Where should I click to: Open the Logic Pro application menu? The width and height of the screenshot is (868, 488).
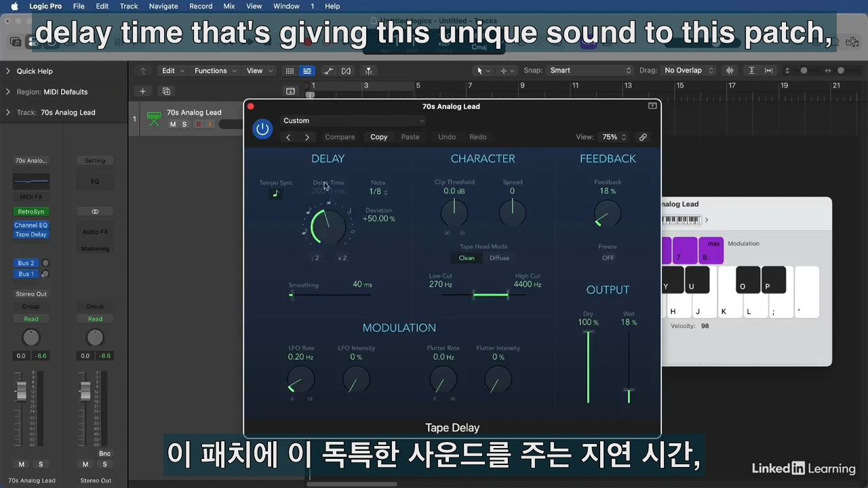45,6
